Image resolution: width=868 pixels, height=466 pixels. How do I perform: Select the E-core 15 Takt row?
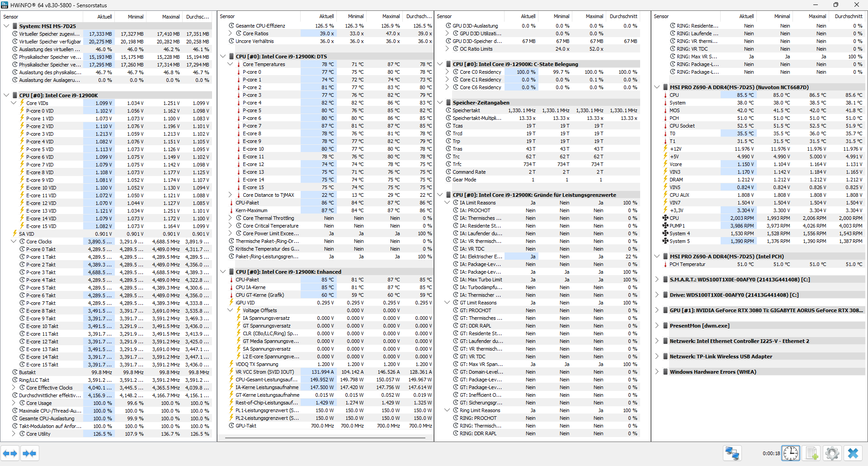107,365
